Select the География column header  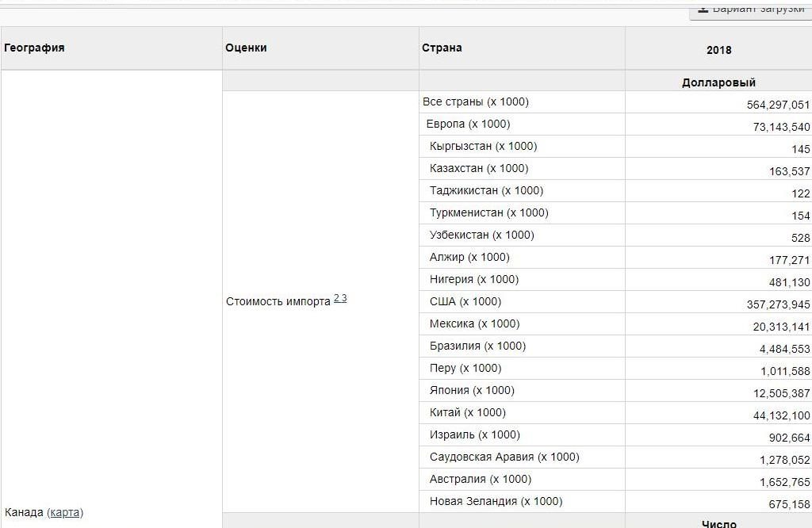pos(34,48)
